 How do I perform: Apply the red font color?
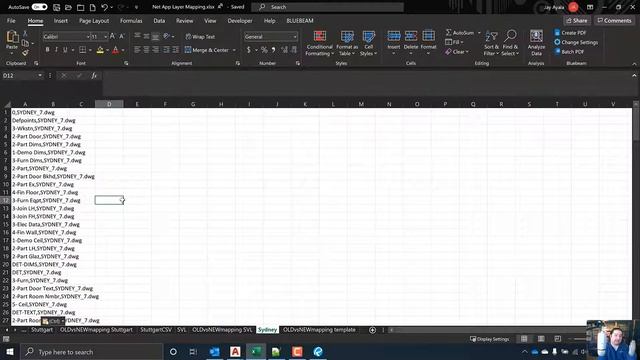116,50
